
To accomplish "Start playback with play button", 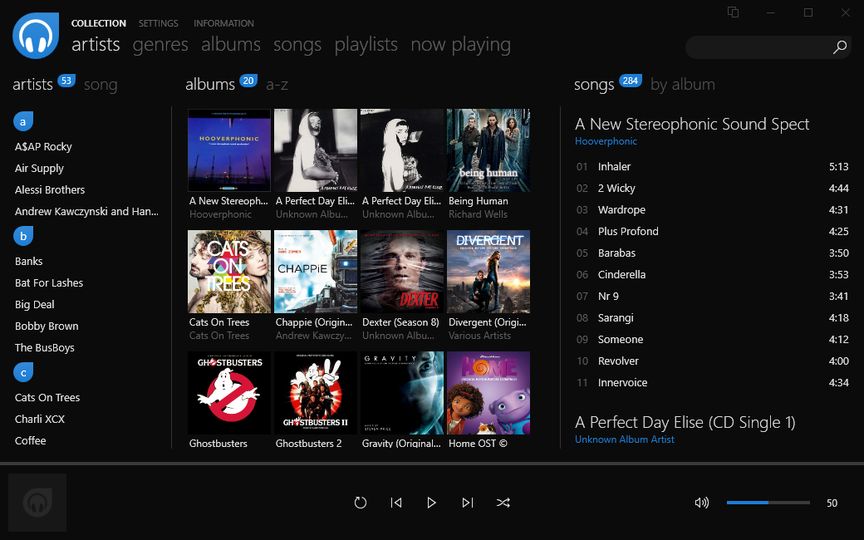I will 431,503.
